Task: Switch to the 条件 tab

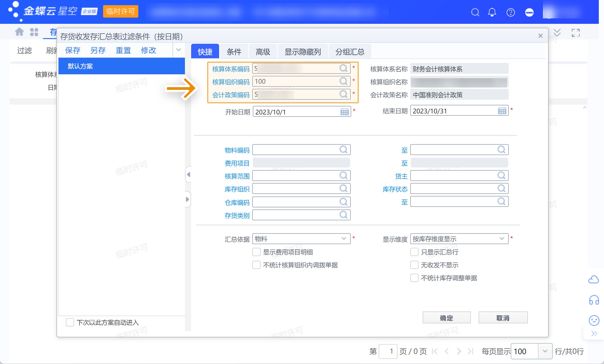Action: pyautogui.click(x=234, y=52)
